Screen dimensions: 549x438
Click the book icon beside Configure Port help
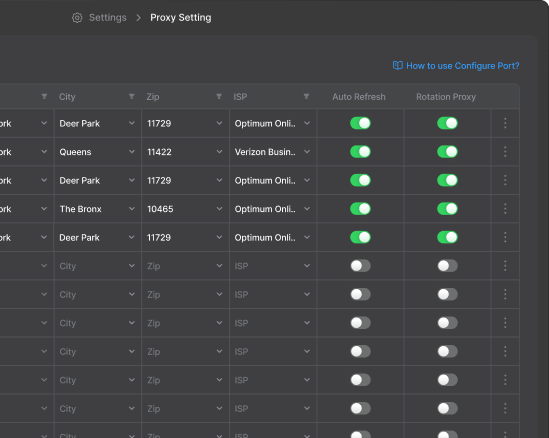click(397, 65)
